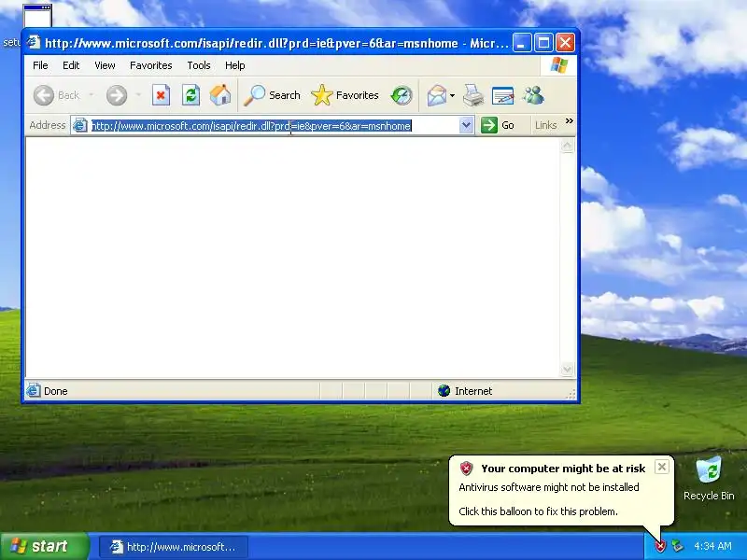This screenshot has width=747, height=560.
Task: Open the Messenger people icon
Action: point(532,95)
